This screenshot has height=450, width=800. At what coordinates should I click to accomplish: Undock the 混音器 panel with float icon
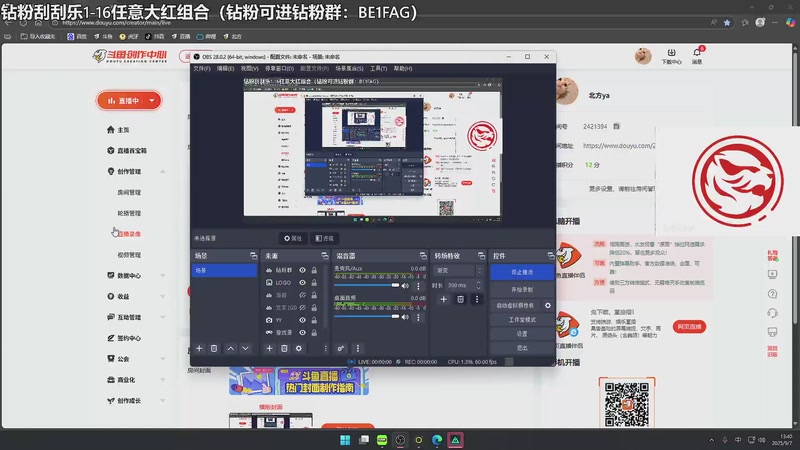(x=423, y=256)
